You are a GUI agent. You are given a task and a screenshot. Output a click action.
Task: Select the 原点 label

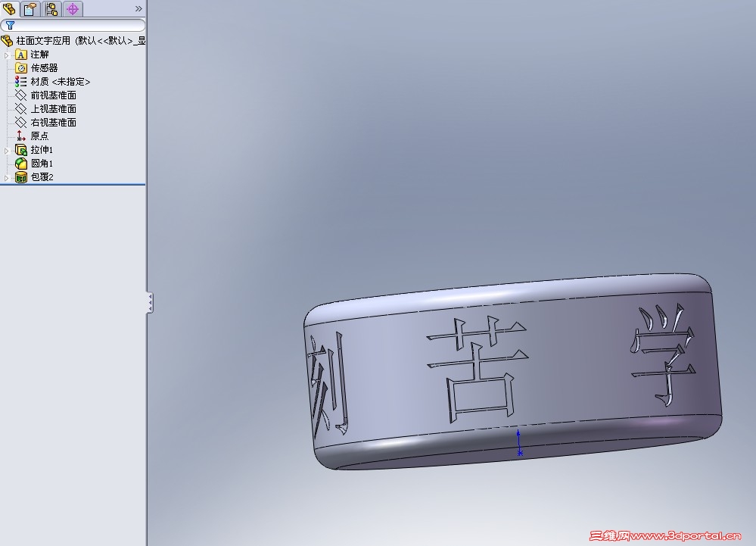[x=39, y=136]
